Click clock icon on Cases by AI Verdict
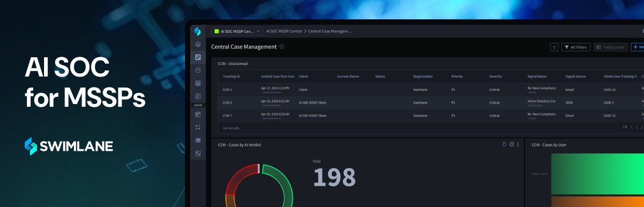The image size is (644, 207). pos(512,144)
